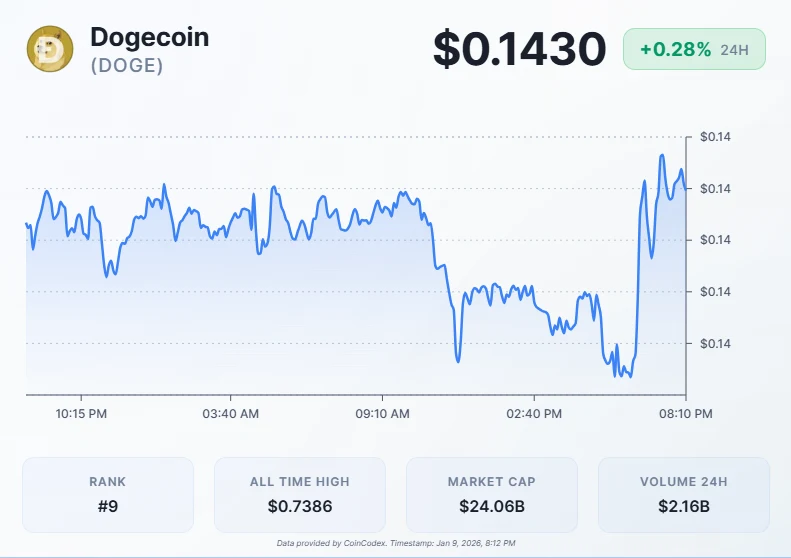Click the price chart line's highest peak

tap(662, 155)
